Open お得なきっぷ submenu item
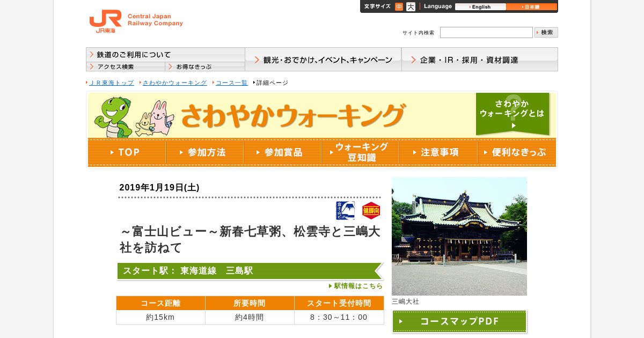 (205, 67)
